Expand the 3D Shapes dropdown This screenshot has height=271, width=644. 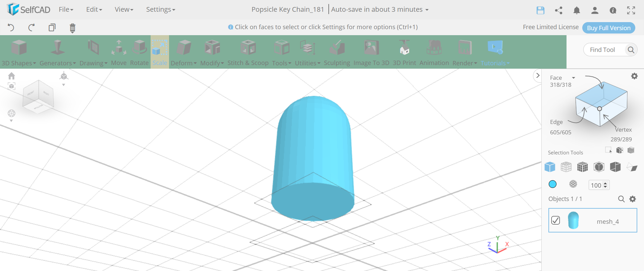point(19,52)
